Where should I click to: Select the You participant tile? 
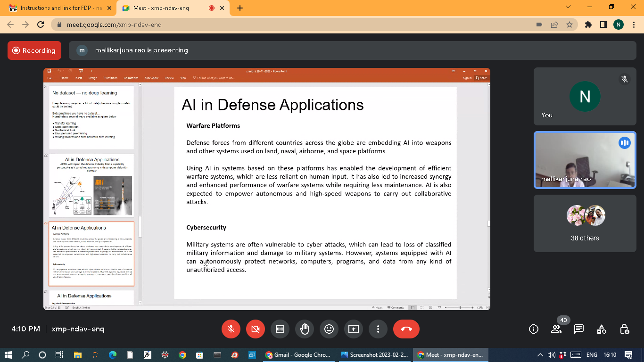click(585, 97)
